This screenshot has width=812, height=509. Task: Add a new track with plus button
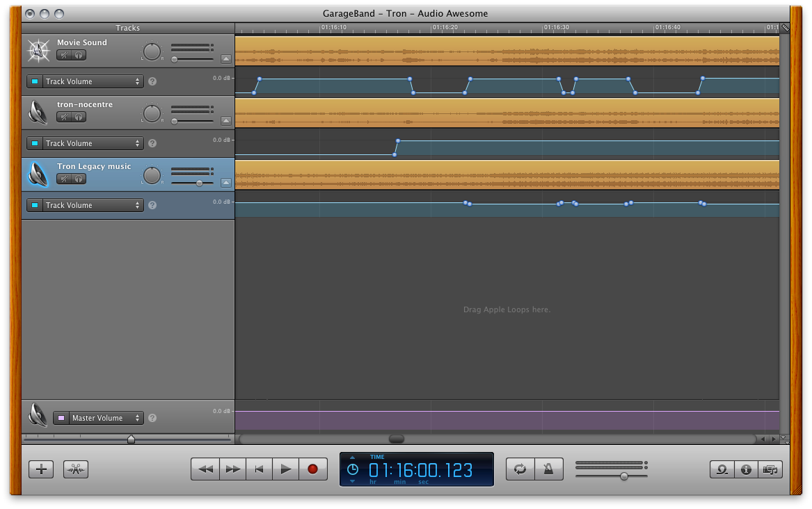(x=42, y=469)
